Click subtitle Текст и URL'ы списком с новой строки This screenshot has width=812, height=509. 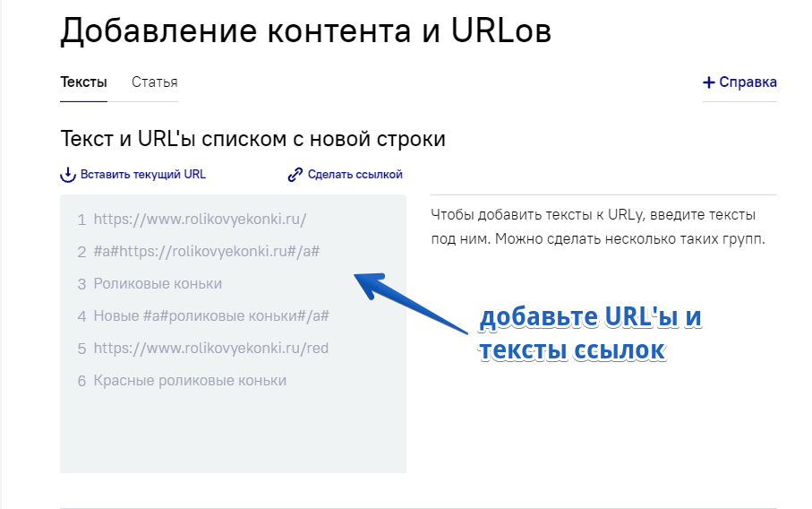[252, 138]
